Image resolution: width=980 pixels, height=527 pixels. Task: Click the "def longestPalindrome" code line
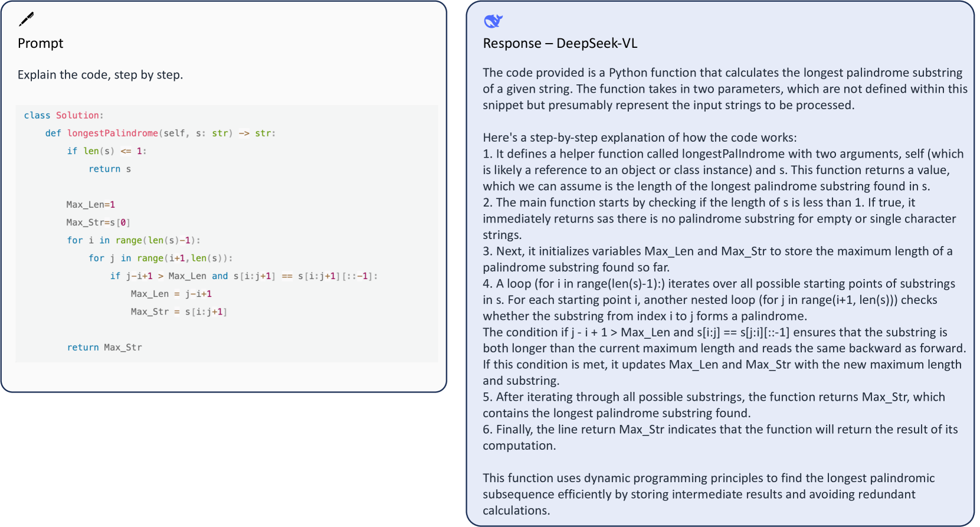[160, 133]
